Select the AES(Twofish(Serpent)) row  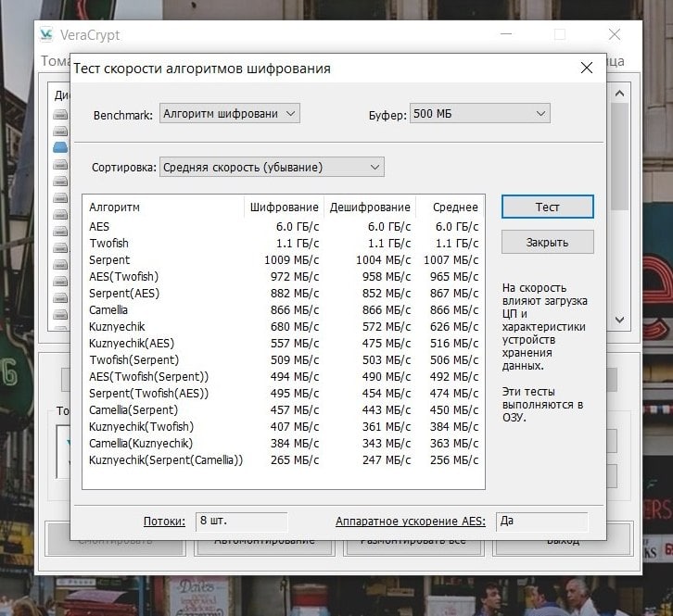coord(284,377)
